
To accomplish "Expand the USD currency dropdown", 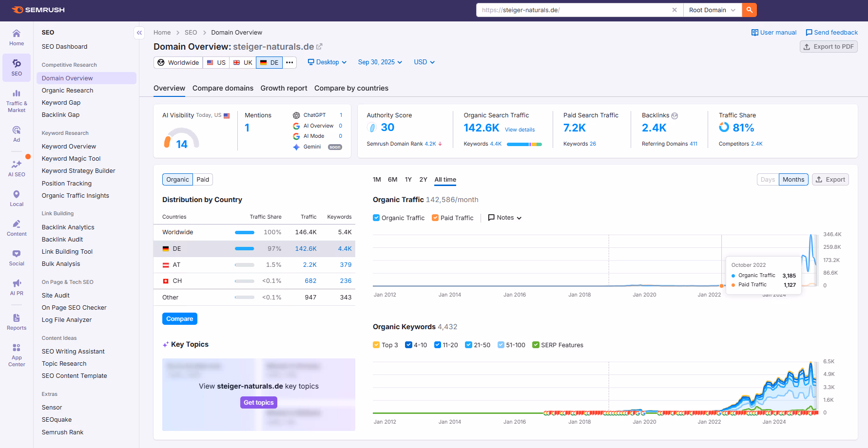I will coord(424,62).
